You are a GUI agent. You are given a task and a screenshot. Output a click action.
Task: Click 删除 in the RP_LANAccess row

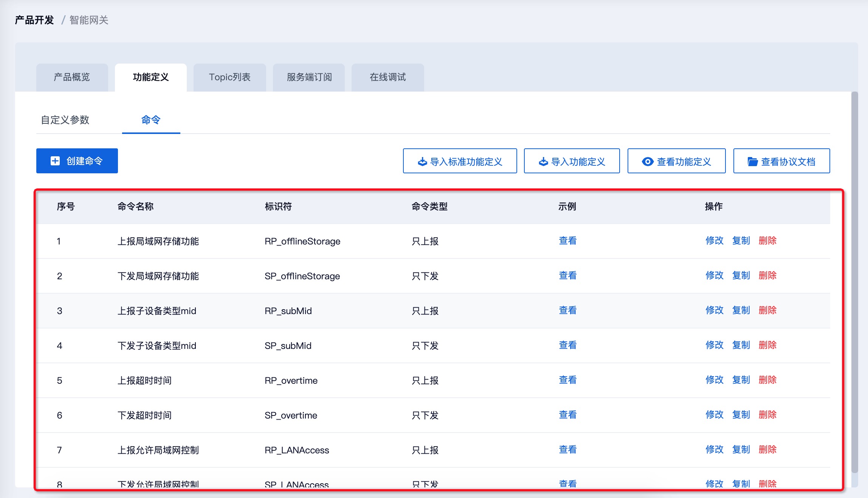point(767,450)
